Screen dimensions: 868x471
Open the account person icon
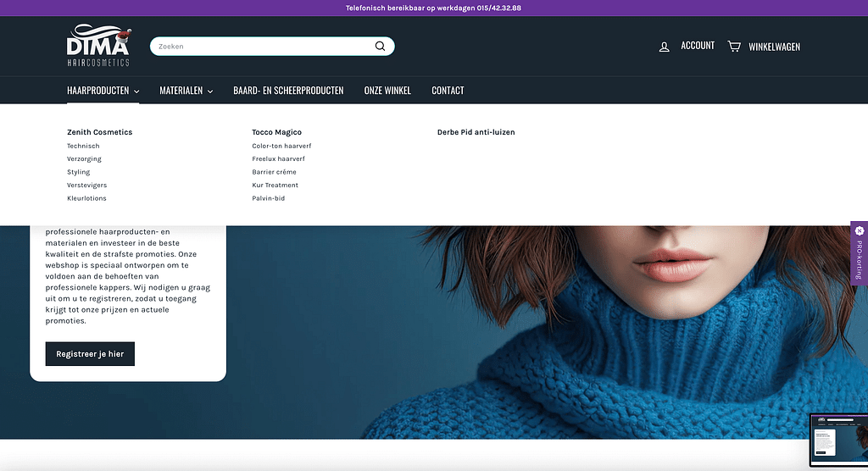664,47
